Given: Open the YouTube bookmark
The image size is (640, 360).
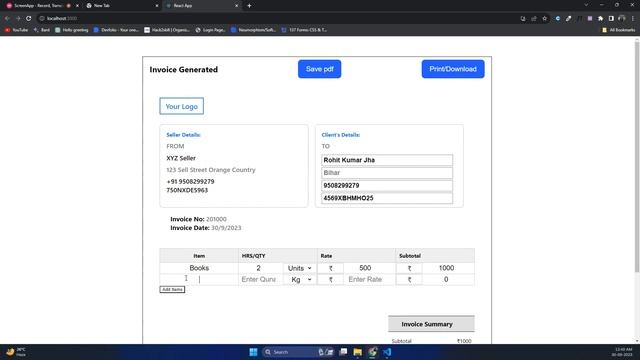Looking at the screenshot, I should 16,30.
